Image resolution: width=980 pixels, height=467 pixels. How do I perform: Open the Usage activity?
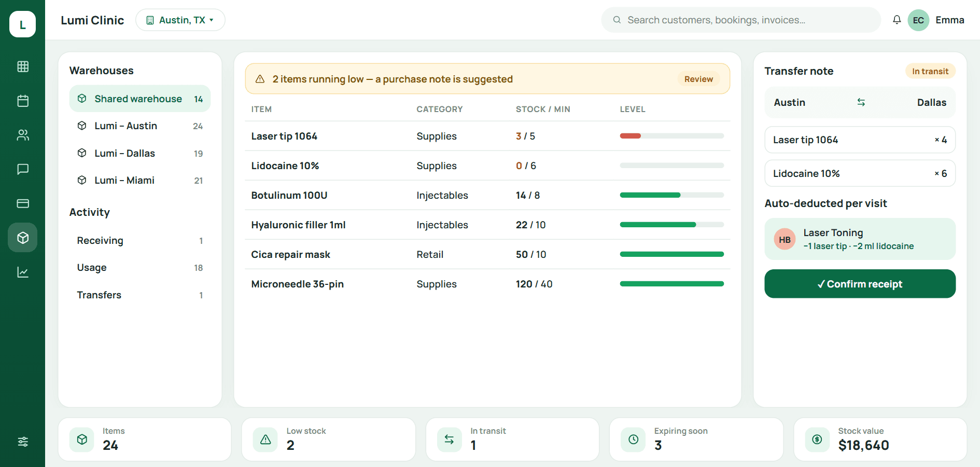coord(140,267)
